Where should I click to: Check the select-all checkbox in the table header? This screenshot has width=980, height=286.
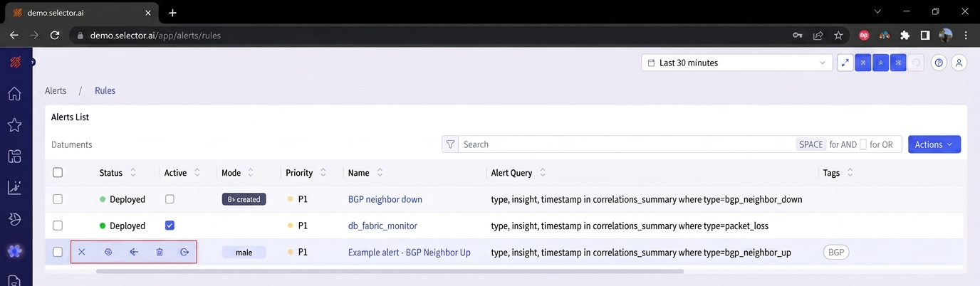tap(58, 172)
